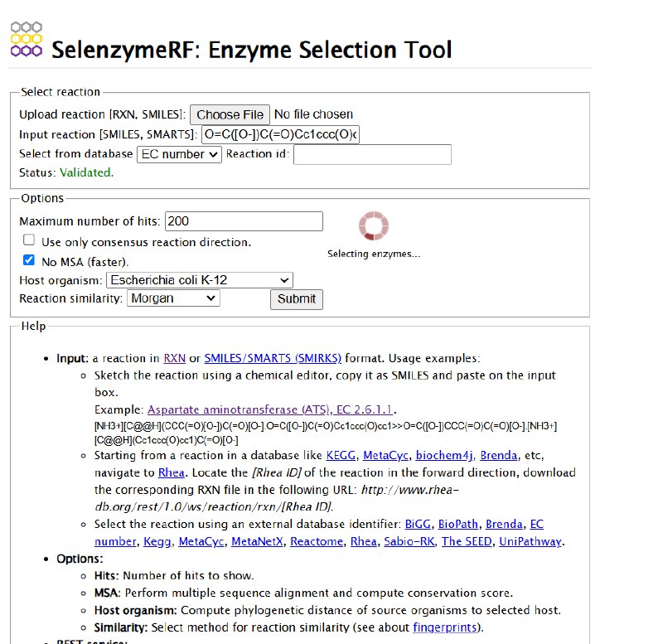Follow the 'Rhea' link after 'navigate to'

(172, 472)
